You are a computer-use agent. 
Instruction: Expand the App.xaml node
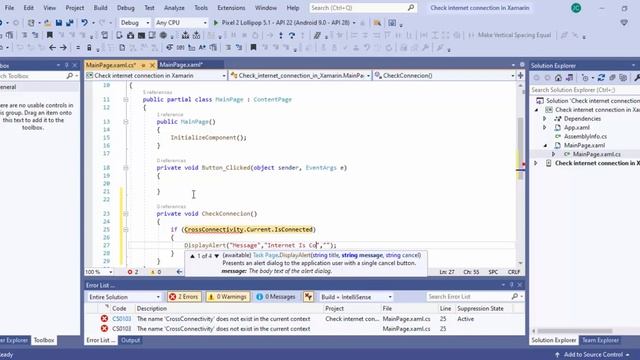[544, 128]
